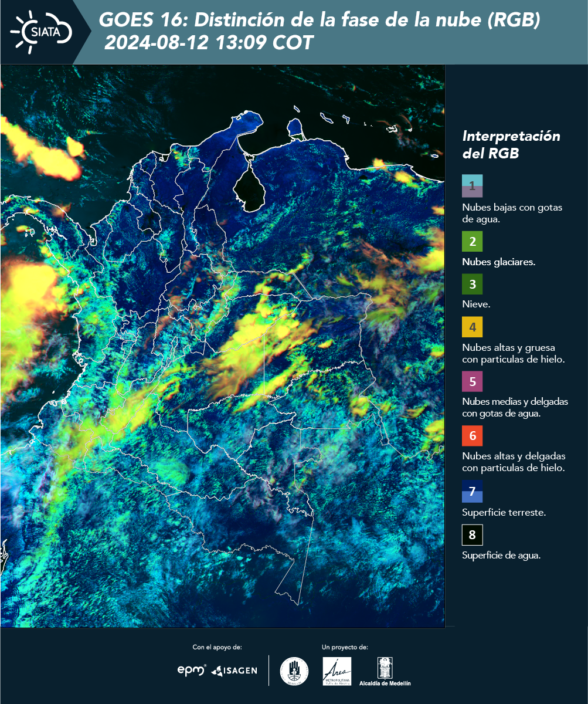Screen dimensions: 588x704
Task: Click the footer text "Un proyecto de:"
Action: tap(345, 647)
